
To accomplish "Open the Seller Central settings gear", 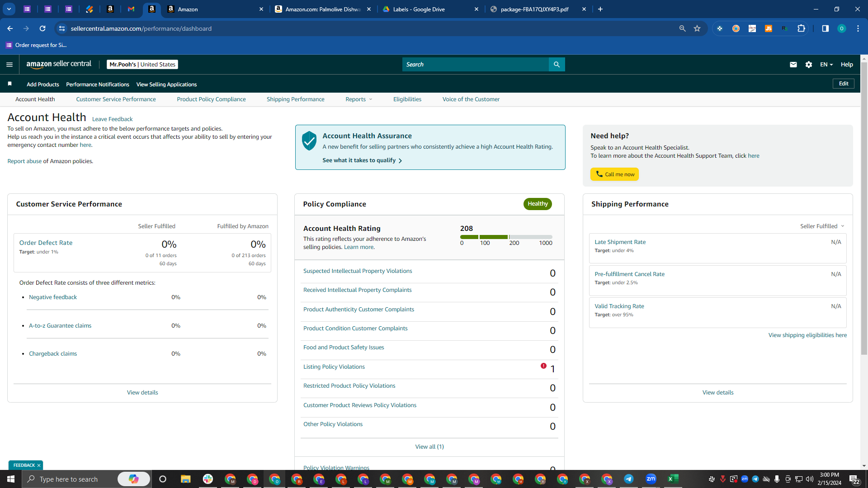I will [x=809, y=65].
